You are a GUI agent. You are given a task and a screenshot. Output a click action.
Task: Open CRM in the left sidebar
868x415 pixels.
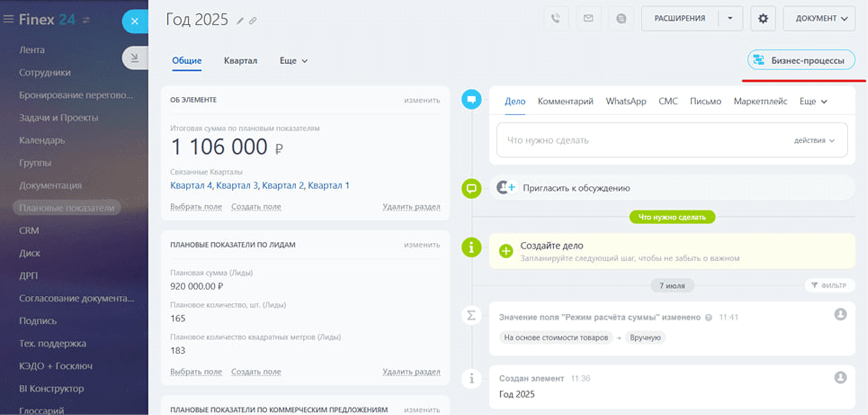[x=29, y=230]
